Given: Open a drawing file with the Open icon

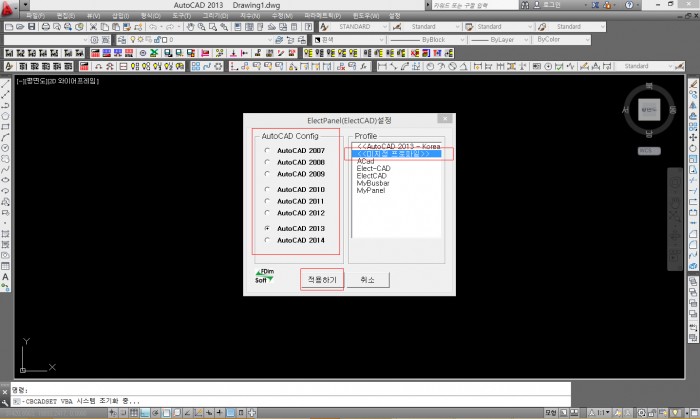Looking at the screenshot, I should pyautogui.click(x=20, y=27).
